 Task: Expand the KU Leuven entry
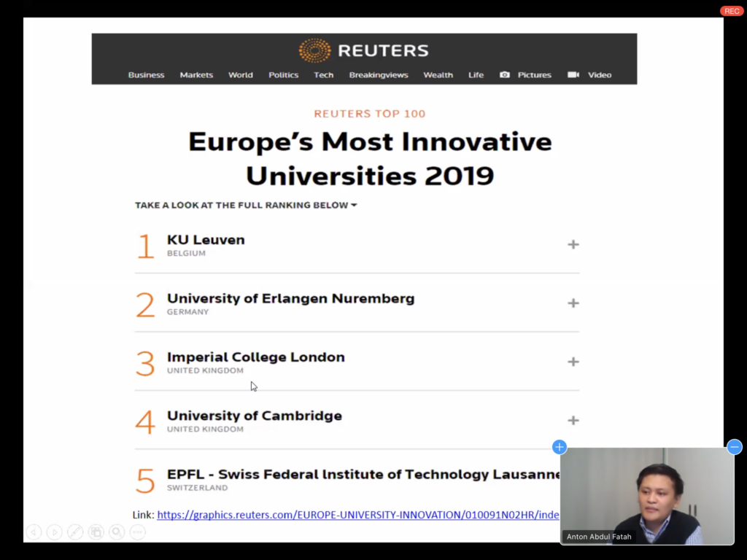573,245
